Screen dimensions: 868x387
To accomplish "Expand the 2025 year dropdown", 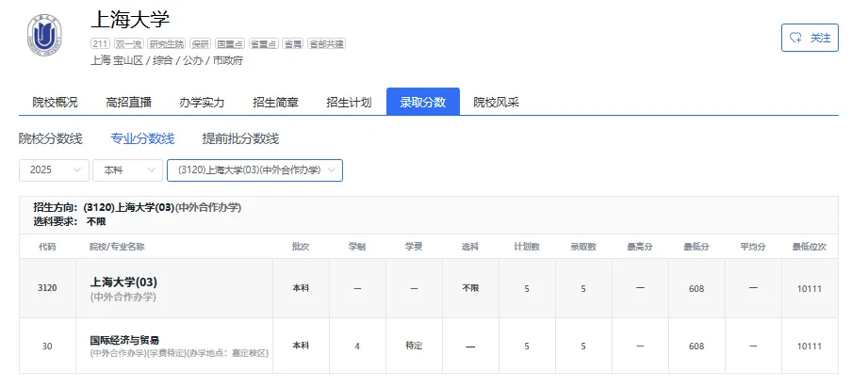I will (54, 170).
